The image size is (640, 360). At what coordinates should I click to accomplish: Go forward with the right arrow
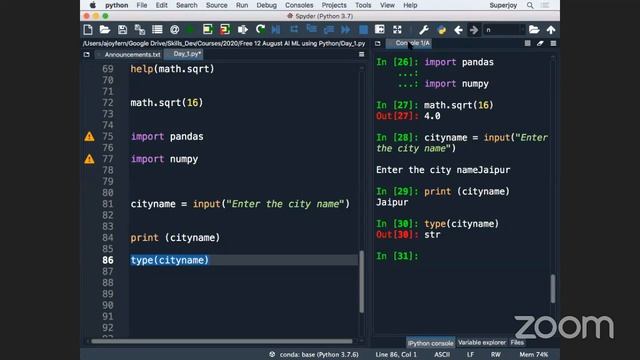(473, 30)
